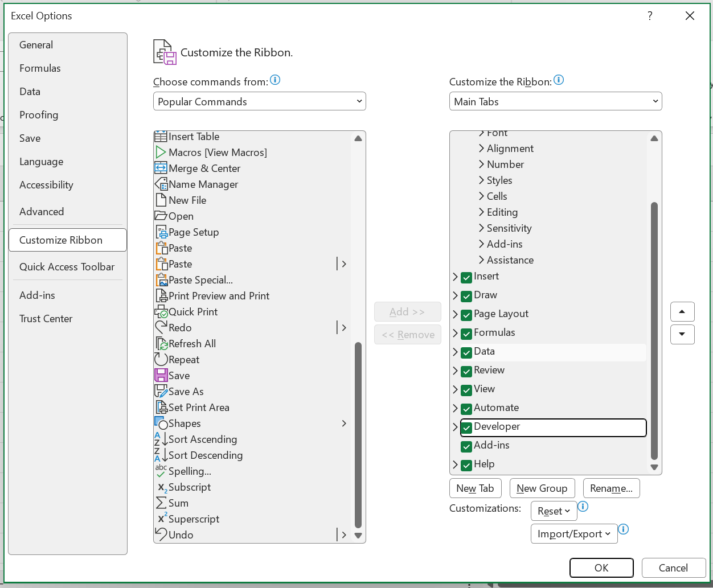
Task: Click the Subscript icon
Action: click(162, 488)
